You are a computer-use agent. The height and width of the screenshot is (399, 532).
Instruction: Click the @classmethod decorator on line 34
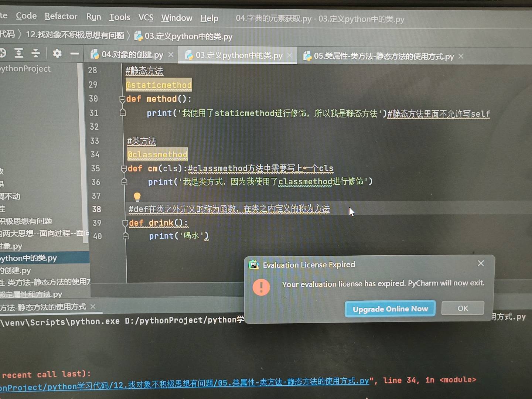pyautogui.click(x=157, y=154)
